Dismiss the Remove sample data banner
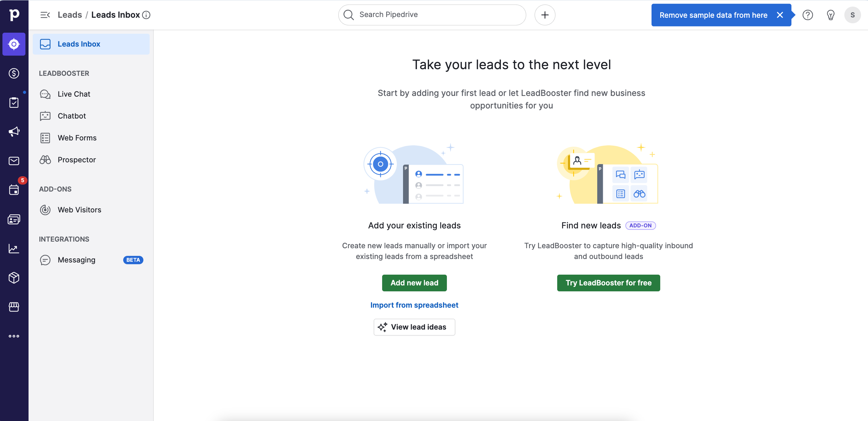 780,15
